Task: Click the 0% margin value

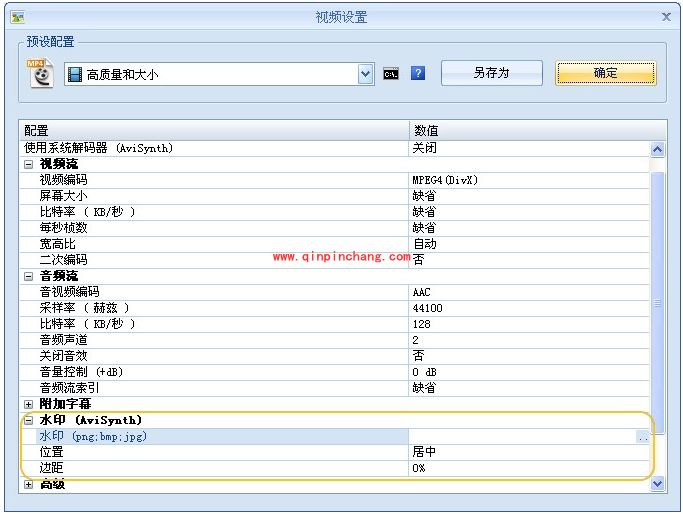Action: tap(419, 469)
